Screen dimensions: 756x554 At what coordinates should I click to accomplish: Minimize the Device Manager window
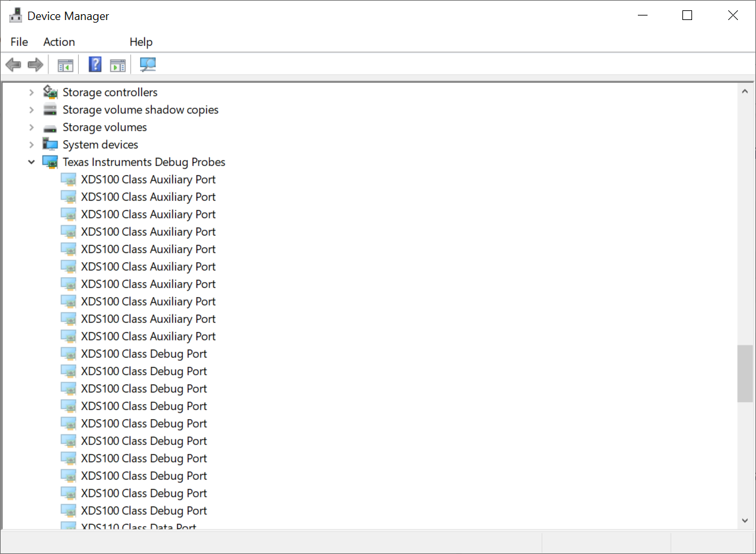click(642, 15)
